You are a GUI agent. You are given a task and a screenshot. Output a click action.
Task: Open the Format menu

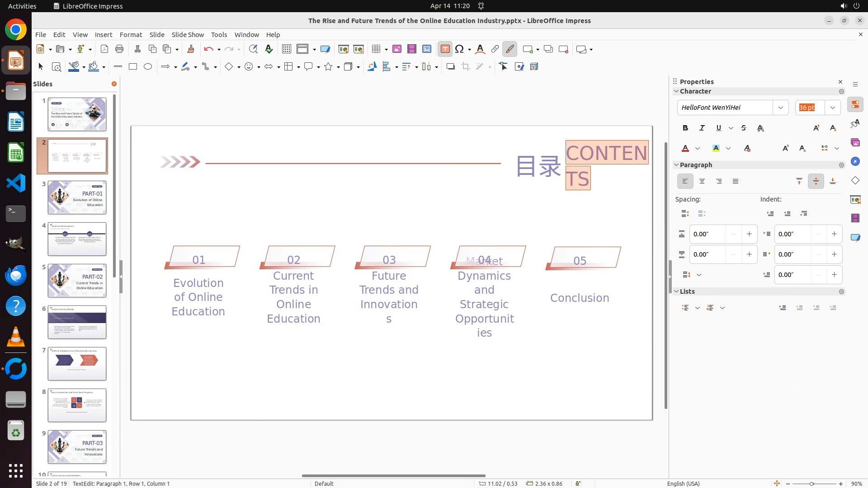[x=131, y=35]
